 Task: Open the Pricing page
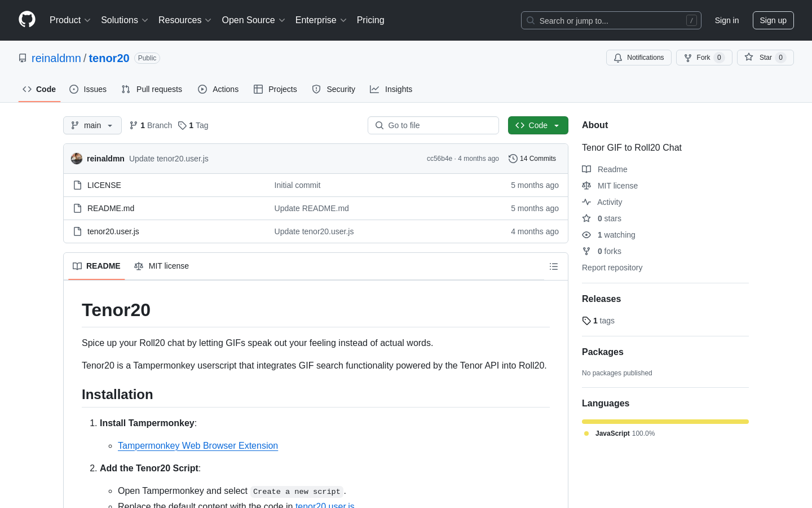tap(370, 20)
